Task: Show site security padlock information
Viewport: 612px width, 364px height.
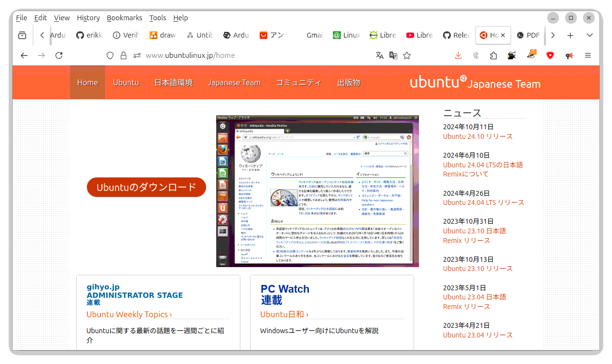Action: [124, 55]
